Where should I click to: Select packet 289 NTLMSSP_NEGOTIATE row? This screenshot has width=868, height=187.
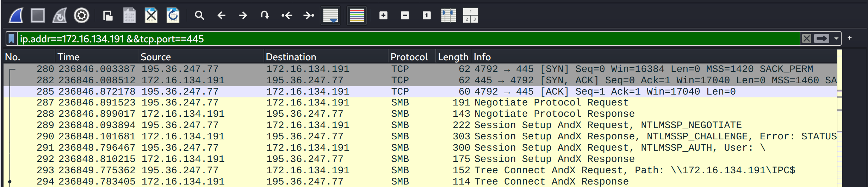click(420, 125)
